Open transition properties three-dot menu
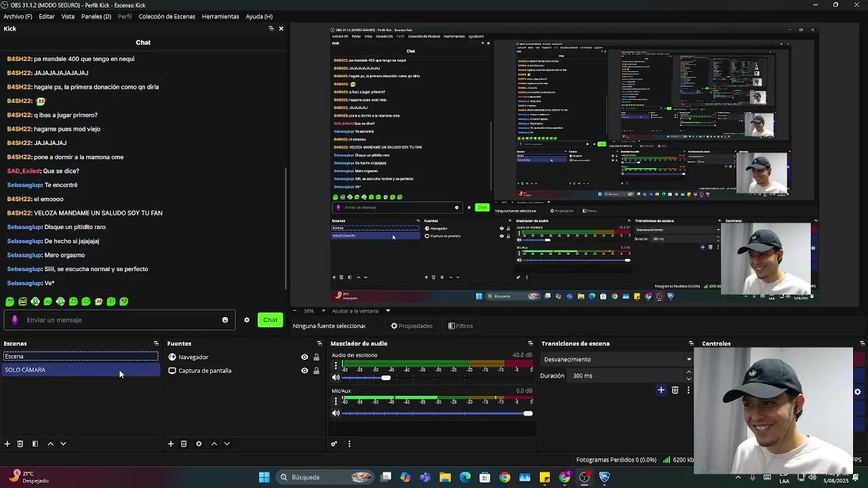The width and height of the screenshot is (868, 488). (x=688, y=390)
